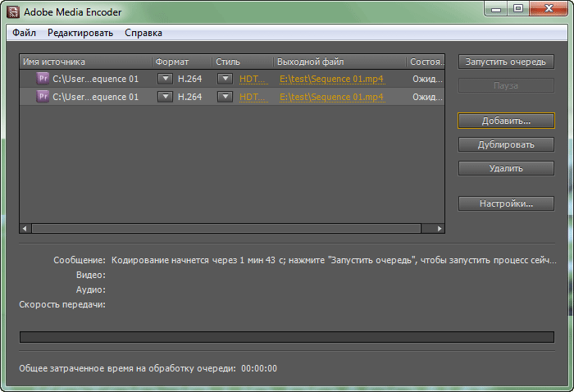Click the HDT... preset link in the second row
Image resolution: width=574 pixels, height=392 pixels.
253,97
